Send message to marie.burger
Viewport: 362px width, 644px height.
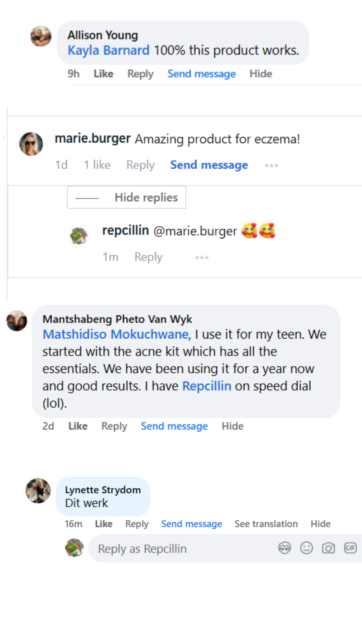click(x=209, y=165)
